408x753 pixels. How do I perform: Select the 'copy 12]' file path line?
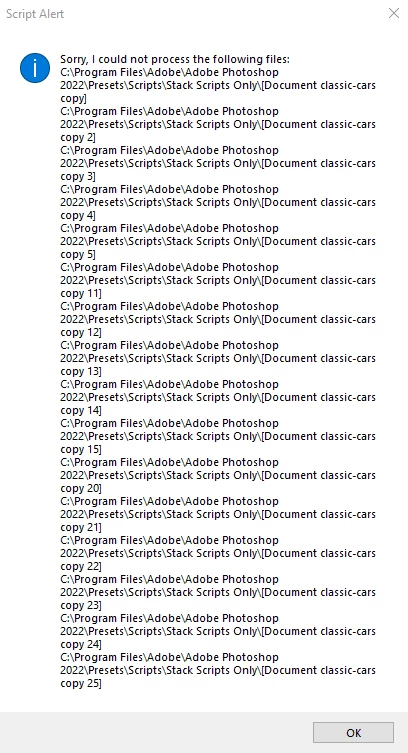pos(218,319)
